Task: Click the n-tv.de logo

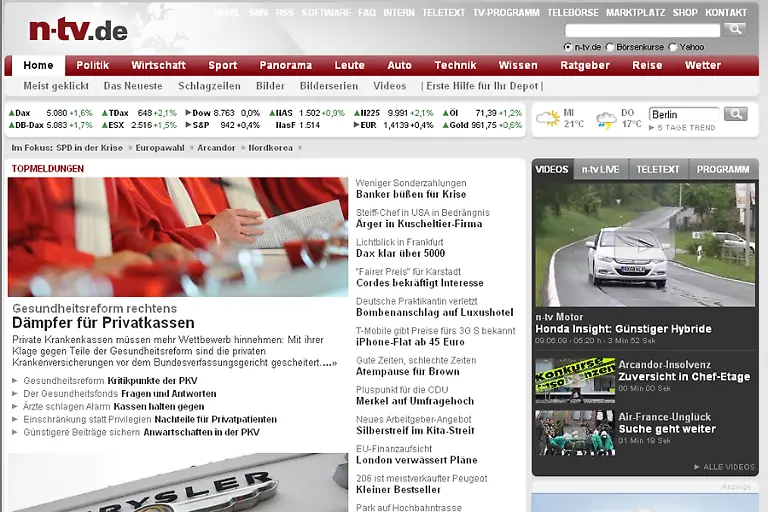Action: 78,30
